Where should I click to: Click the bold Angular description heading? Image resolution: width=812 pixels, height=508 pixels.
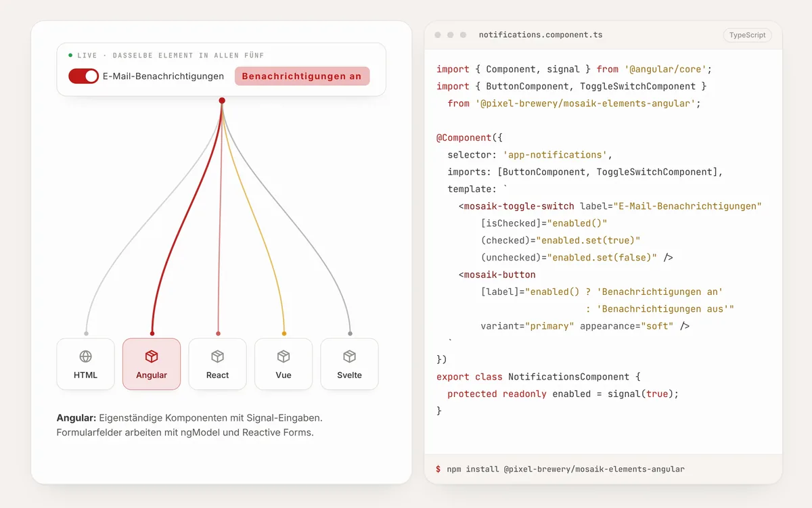(77, 419)
